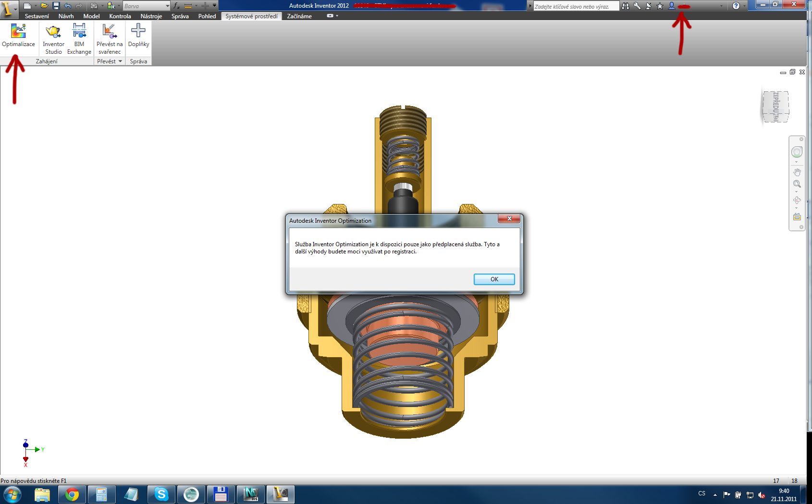Switch to the Správa ribbon tab
The height and width of the screenshot is (504, 812).
coord(180,16)
